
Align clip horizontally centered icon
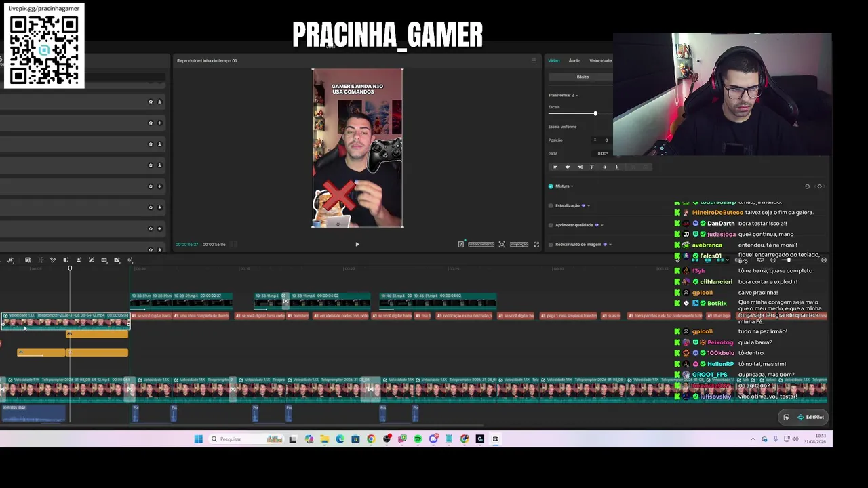coord(568,167)
